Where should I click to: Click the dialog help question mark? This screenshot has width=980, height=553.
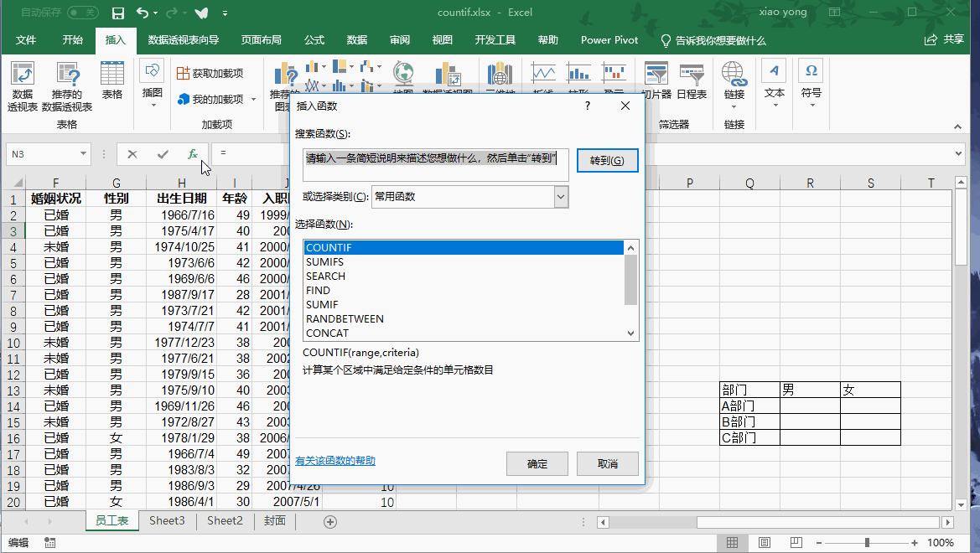pos(588,106)
